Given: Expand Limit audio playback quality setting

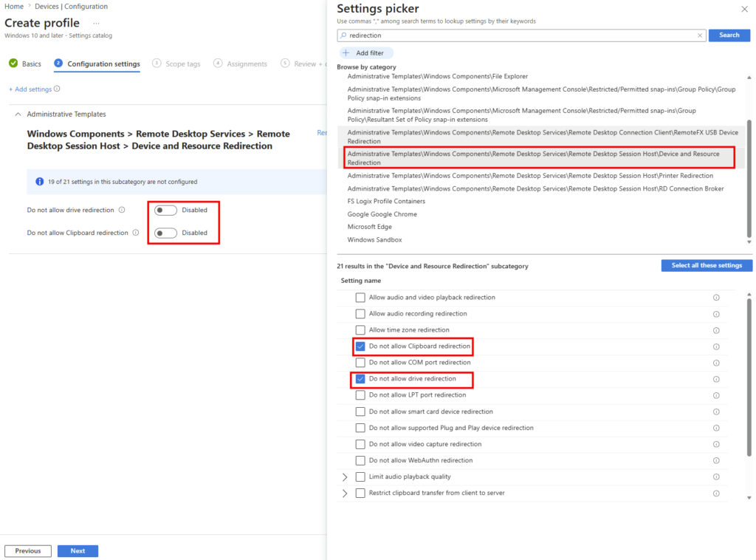Looking at the screenshot, I should tap(345, 477).
